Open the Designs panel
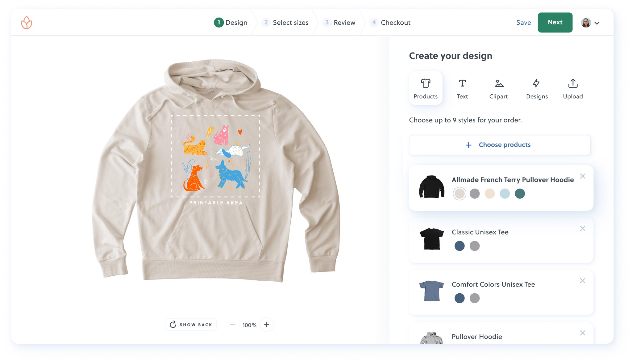Viewport: 632px width, 364px height. click(x=537, y=88)
